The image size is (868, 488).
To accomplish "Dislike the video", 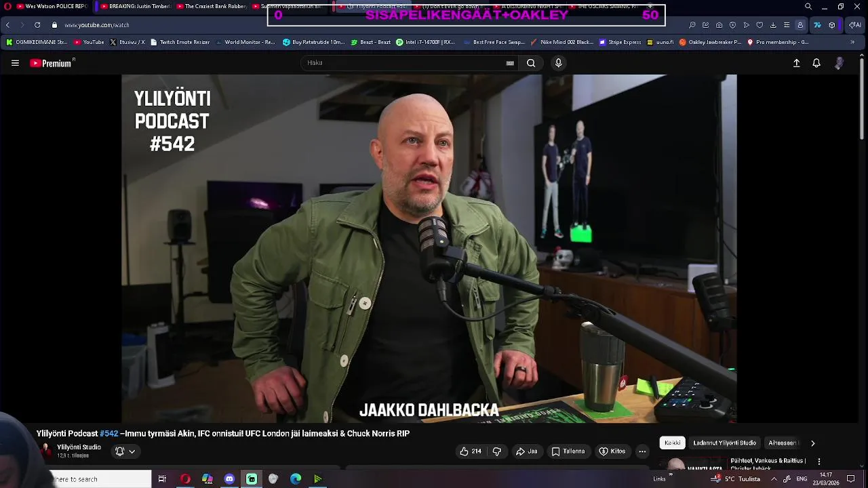I will [x=496, y=451].
